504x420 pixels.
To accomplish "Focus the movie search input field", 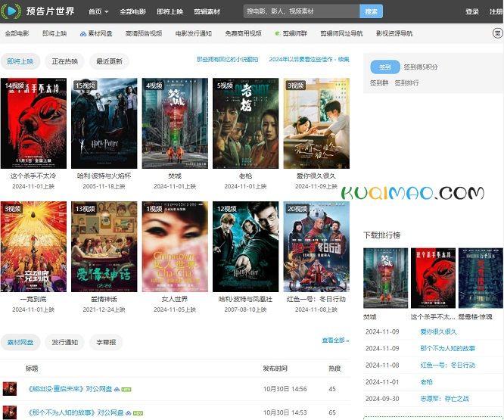I will (301, 11).
